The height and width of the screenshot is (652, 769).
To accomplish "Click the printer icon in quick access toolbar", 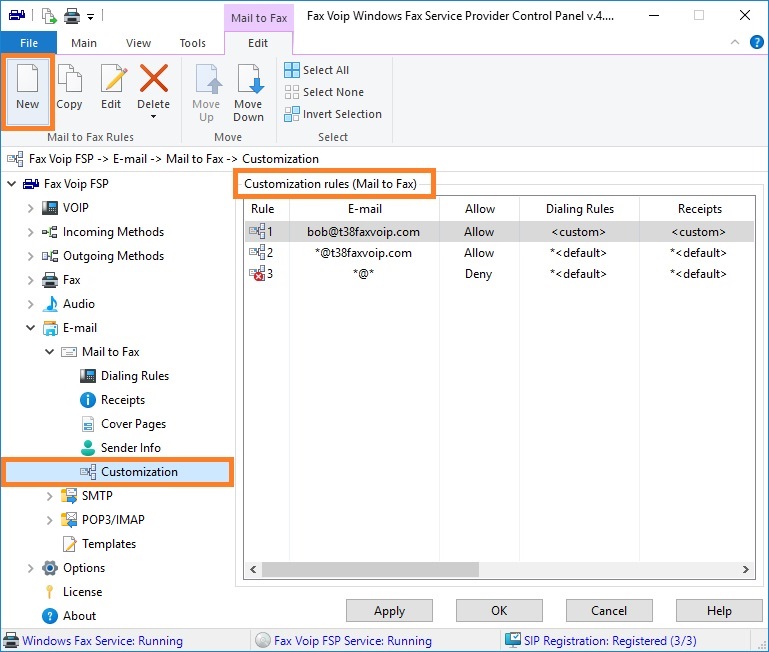I will tap(72, 16).
